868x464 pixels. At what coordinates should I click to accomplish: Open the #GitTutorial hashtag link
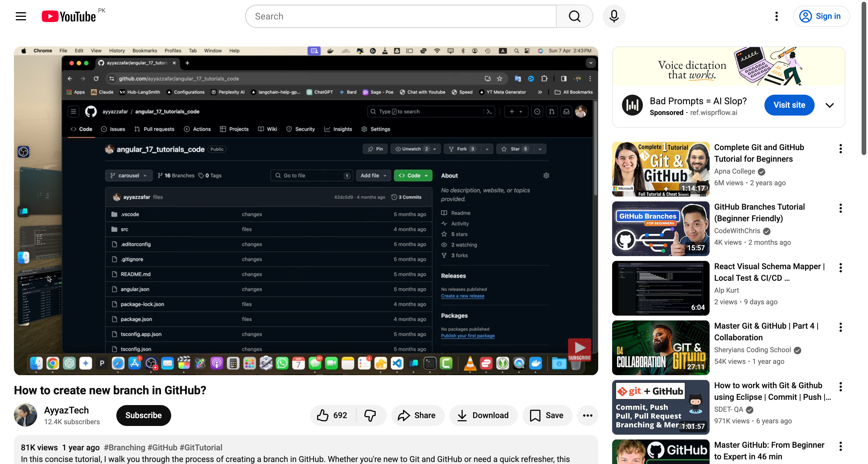200,447
